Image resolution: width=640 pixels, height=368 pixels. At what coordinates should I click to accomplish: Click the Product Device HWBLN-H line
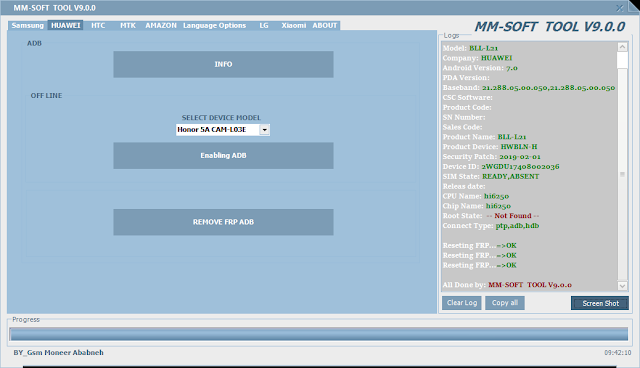(490, 146)
